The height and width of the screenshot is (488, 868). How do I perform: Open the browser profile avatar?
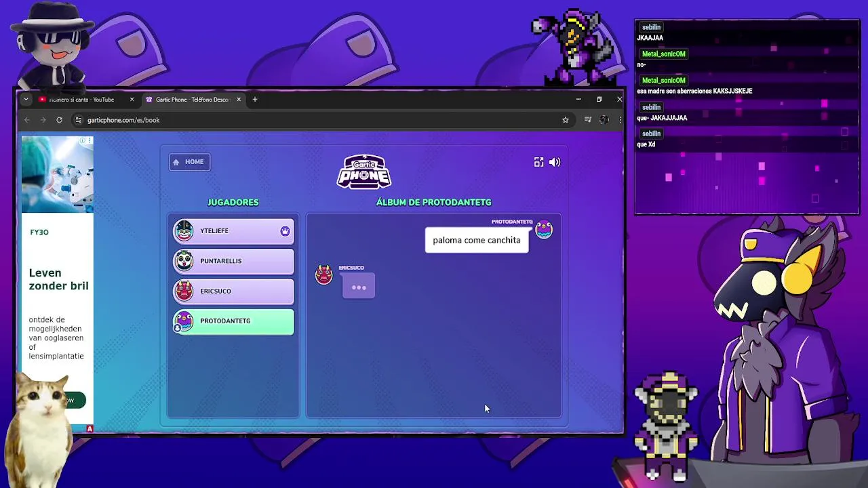(604, 120)
